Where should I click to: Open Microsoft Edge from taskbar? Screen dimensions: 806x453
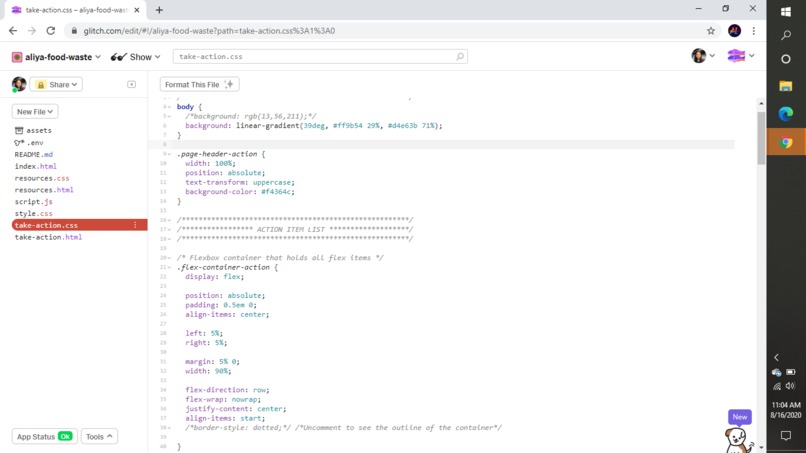point(786,114)
